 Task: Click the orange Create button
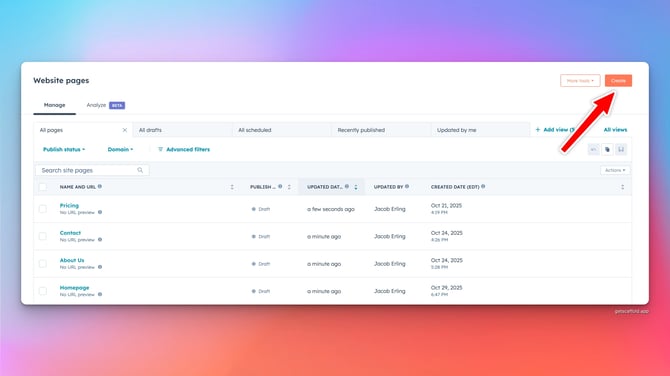point(618,80)
